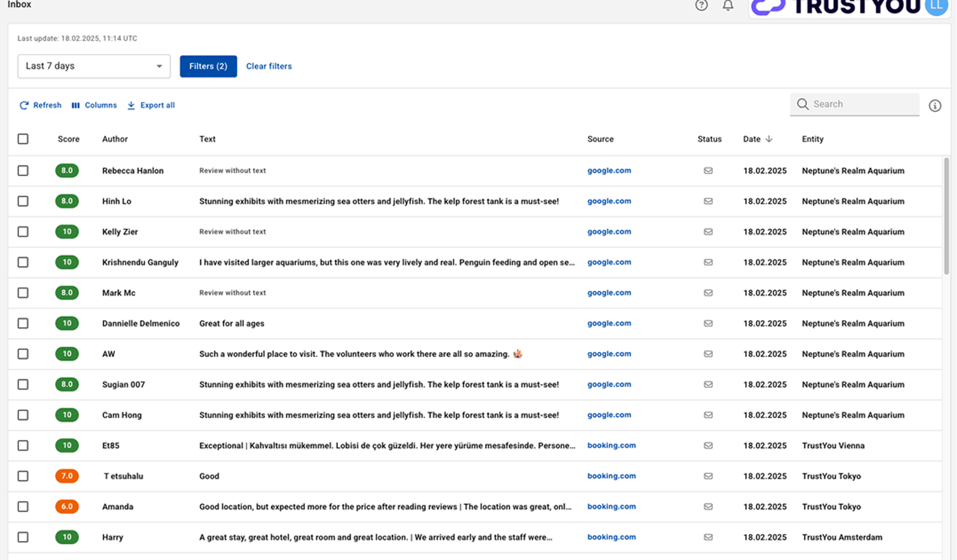Click Clear filters link
The height and width of the screenshot is (560, 957).
tap(269, 66)
